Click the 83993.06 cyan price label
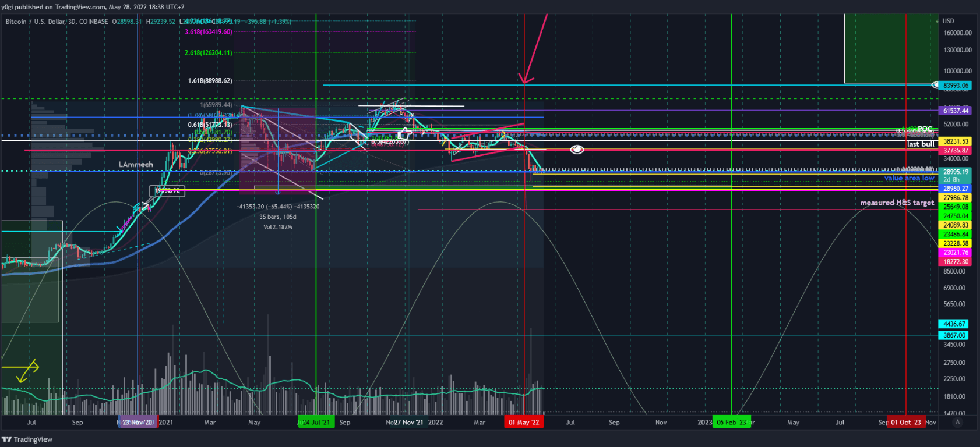The width and height of the screenshot is (980, 447). [956, 86]
